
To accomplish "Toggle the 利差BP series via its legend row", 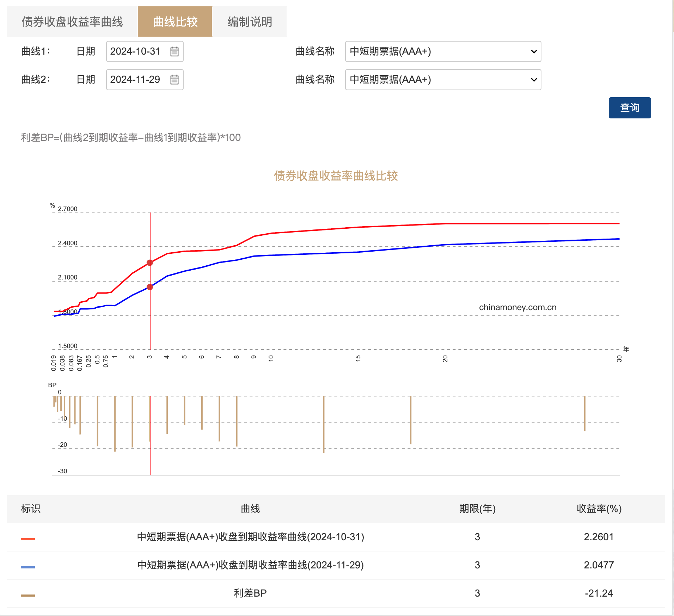I will pyautogui.click(x=250, y=593).
